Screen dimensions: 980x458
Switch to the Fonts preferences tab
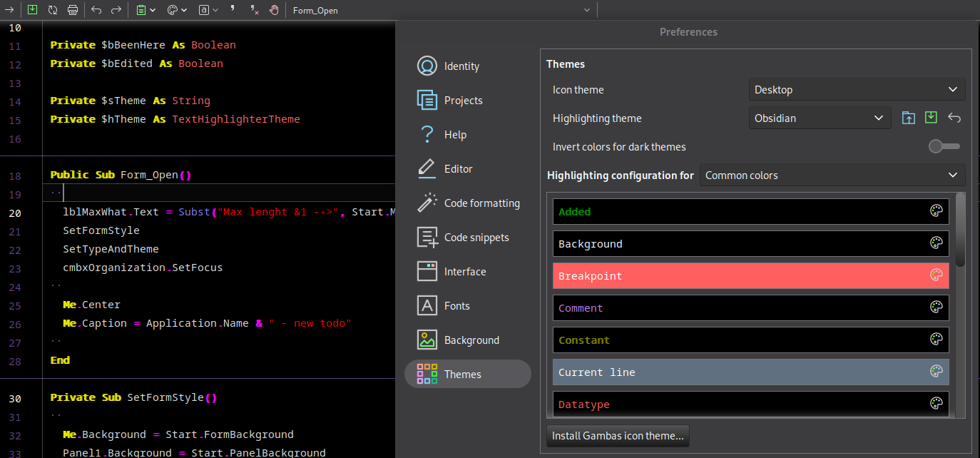click(x=456, y=306)
